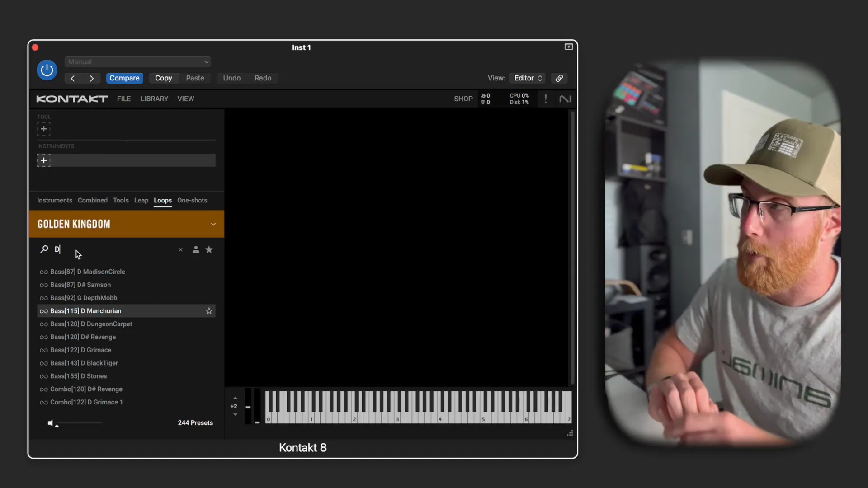Open the SHOP link

[x=463, y=99]
